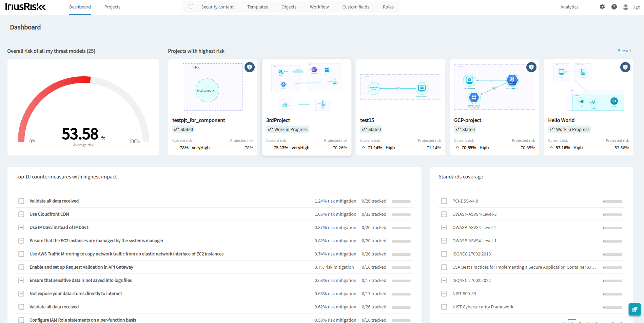
Task: Expand OWASP-ASVS4-Level-3 standard
Action: [444, 214]
